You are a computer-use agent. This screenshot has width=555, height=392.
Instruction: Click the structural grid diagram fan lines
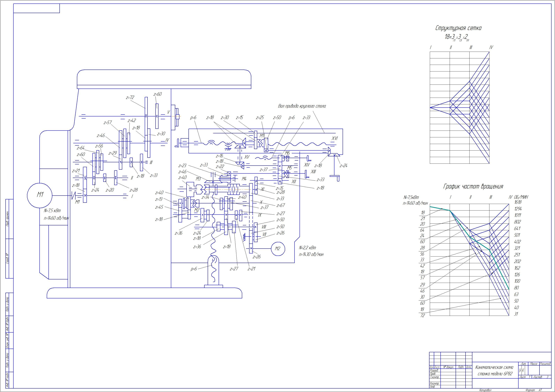pos(459,108)
